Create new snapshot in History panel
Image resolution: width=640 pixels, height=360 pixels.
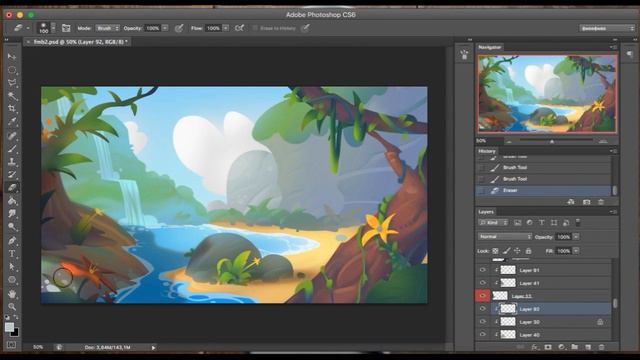[x=587, y=202]
